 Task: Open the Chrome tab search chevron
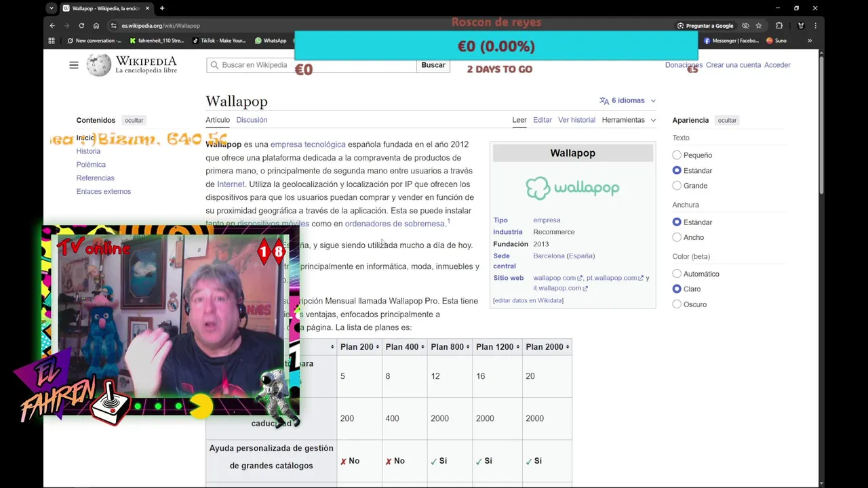pos(52,8)
